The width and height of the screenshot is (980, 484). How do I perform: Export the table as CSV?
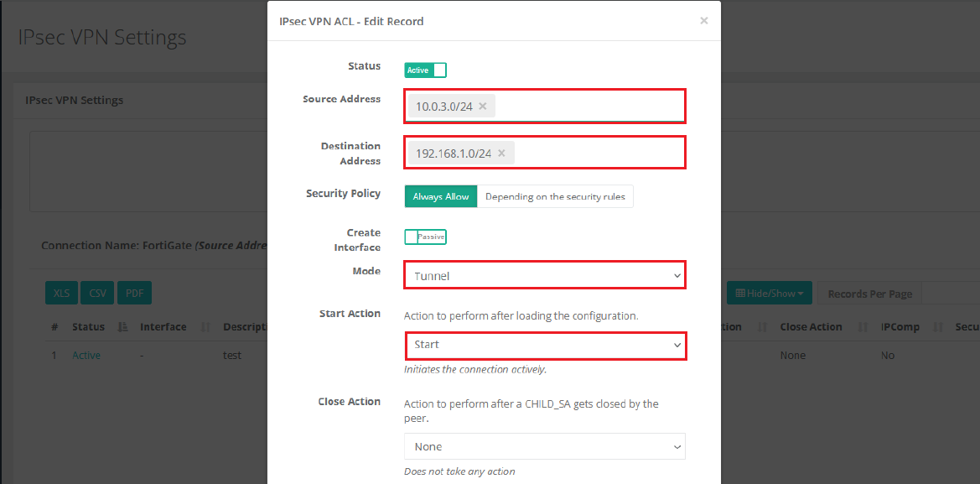(x=98, y=294)
